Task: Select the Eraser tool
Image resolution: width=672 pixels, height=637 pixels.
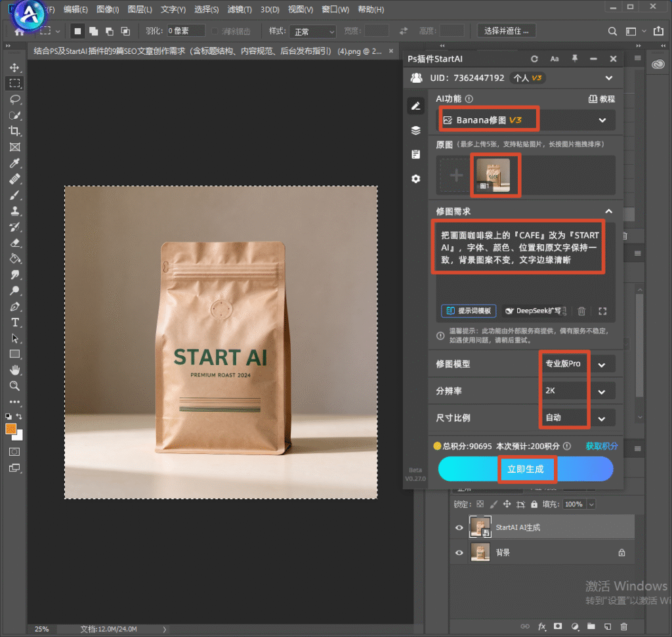Action: (x=14, y=243)
